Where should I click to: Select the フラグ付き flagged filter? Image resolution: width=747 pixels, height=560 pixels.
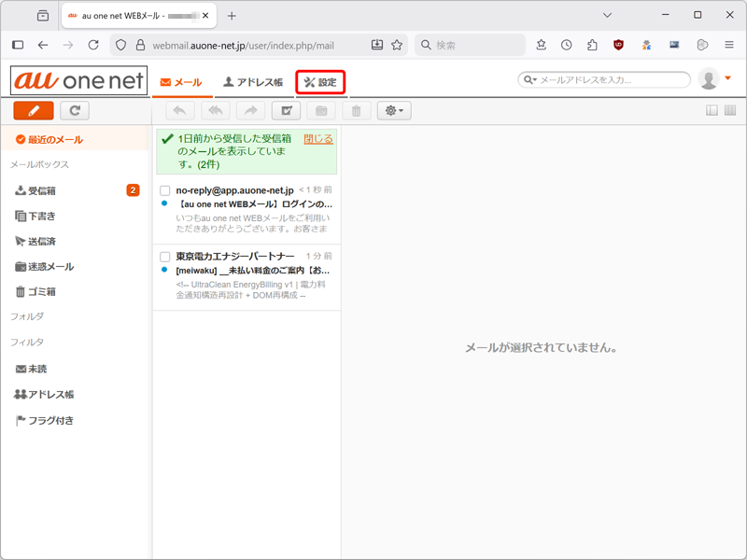coord(50,421)
